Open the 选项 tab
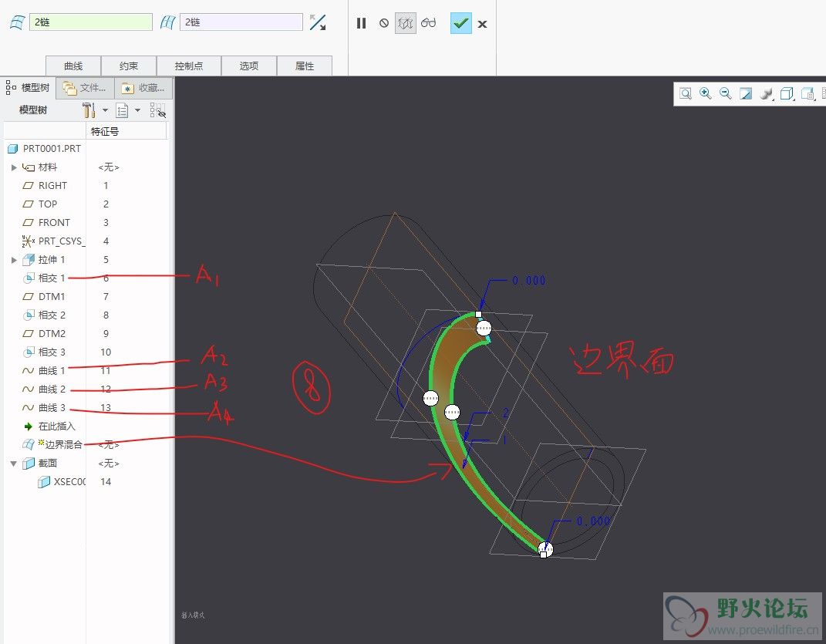 (248, 66)
